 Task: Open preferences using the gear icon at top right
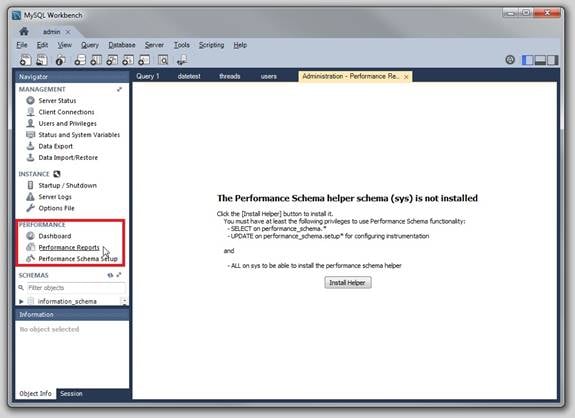[x=510, y=59]
